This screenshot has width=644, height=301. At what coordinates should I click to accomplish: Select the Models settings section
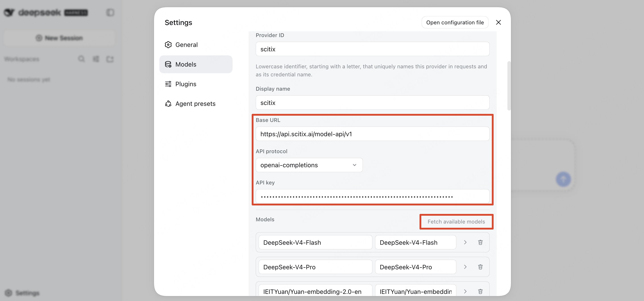(196, 64)
